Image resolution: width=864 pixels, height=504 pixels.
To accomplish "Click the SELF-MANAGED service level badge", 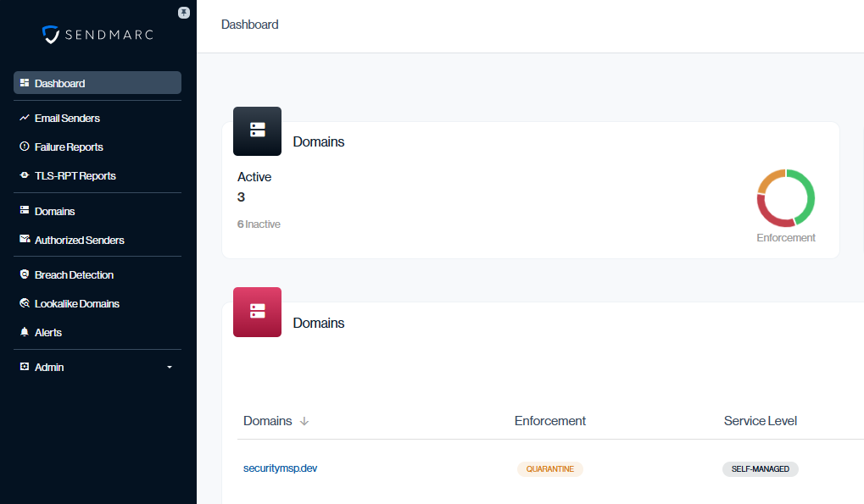I will (761, 468).
